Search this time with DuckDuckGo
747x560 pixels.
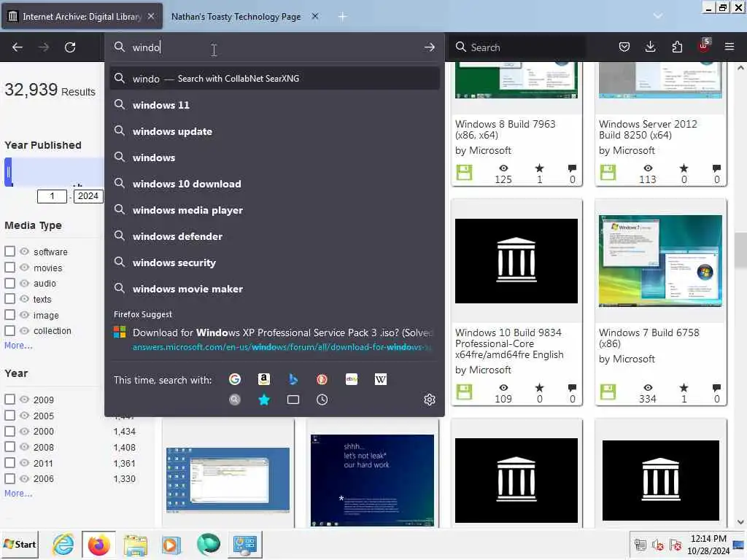tap(322, 379)
